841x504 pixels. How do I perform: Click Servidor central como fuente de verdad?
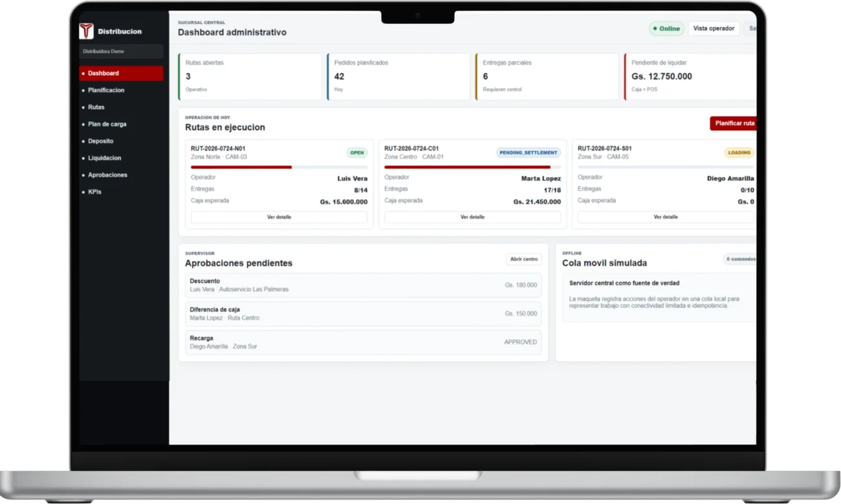click(x=624, y=283)
